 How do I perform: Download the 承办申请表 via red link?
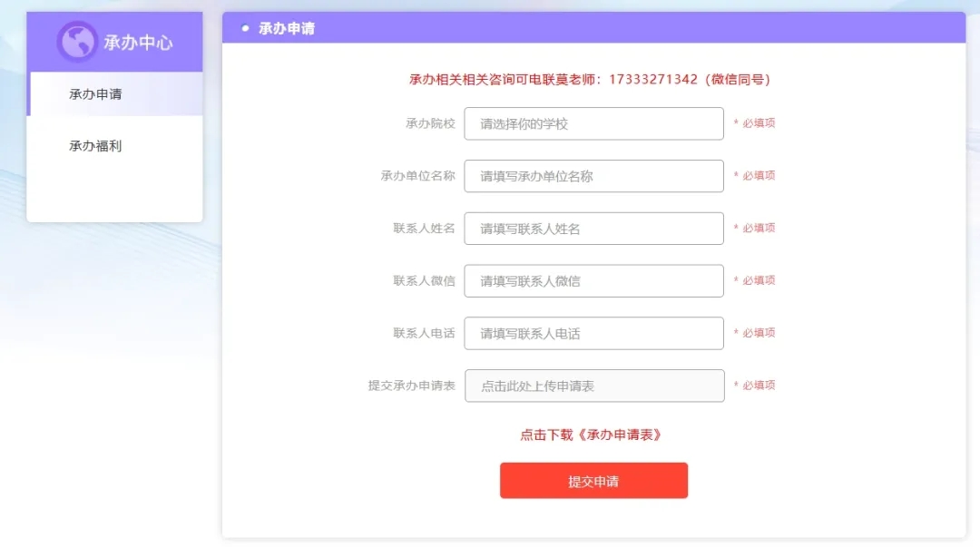[591, 435]
